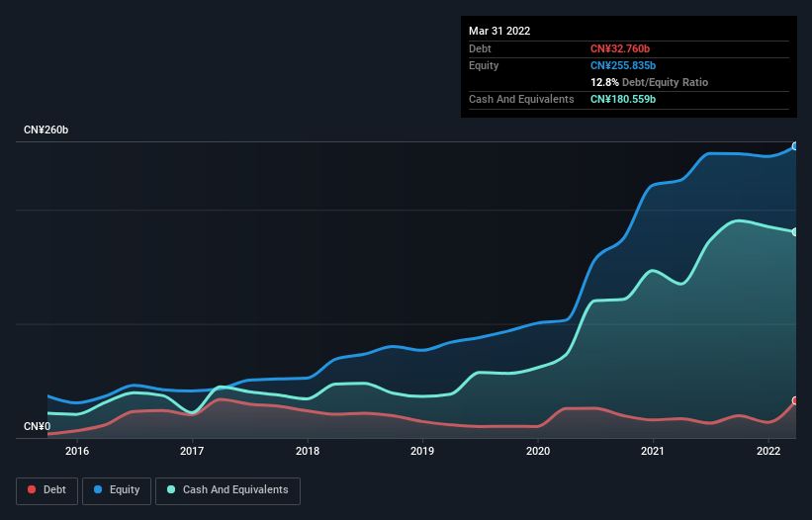Click the 12.8% Debt/Equity Ratio text
The height and width of the screenshot is (520, 812).
pos(650,82)
